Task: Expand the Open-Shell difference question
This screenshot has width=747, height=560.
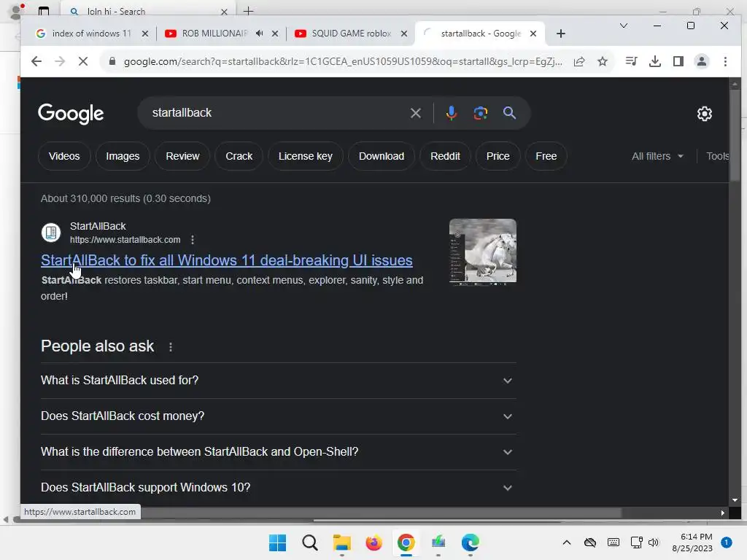Action: tap(278, 452)
